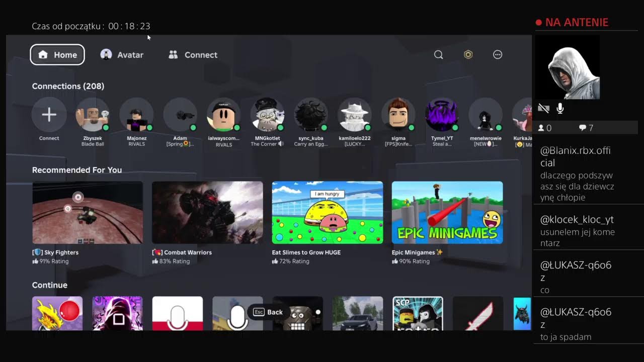Open Adam's avatar in connections
This screenshot has width=644, height=362.
(180, 115)
